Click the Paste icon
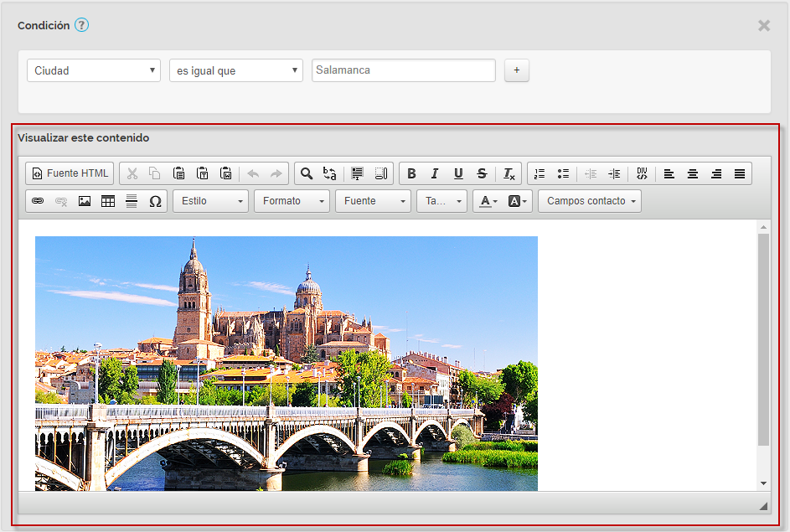790x532 pixels. 178,173
